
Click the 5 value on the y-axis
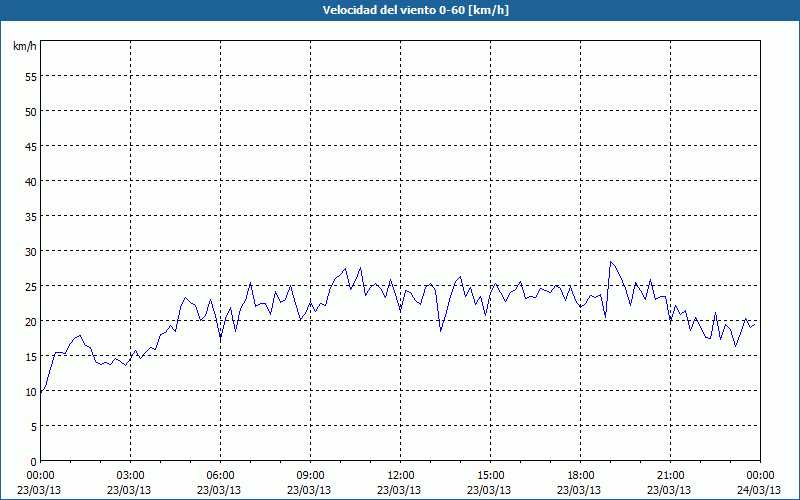[x=34, y=427]
